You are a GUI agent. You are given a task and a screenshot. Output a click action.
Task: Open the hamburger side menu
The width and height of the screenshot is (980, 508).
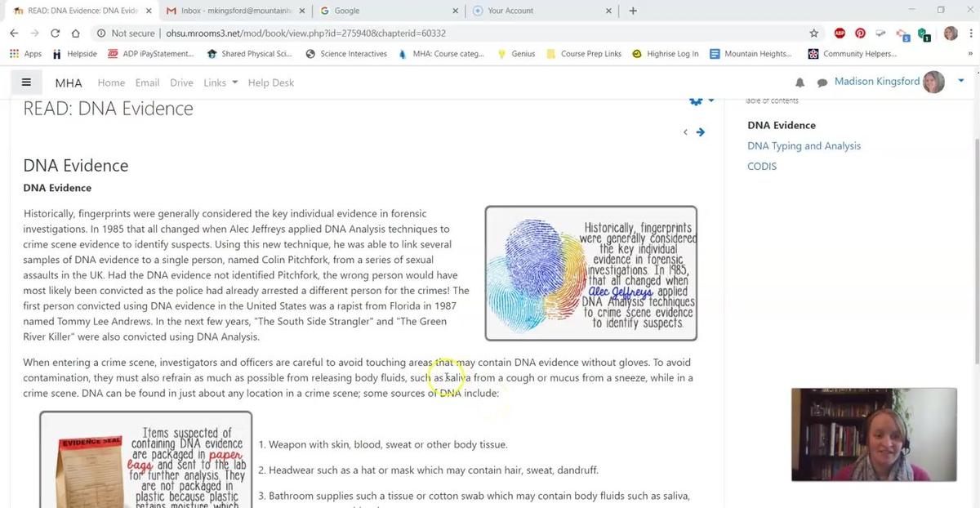pos(26,82)
